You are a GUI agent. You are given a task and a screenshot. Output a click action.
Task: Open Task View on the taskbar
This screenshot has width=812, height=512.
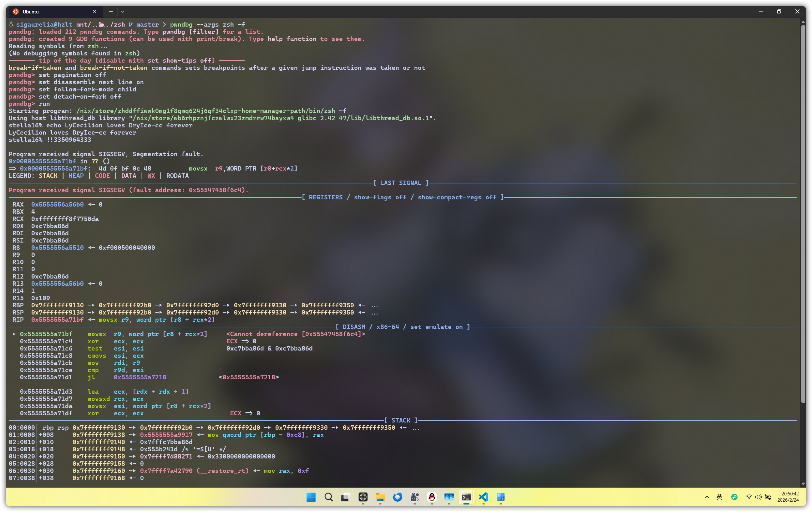[345, 497]
